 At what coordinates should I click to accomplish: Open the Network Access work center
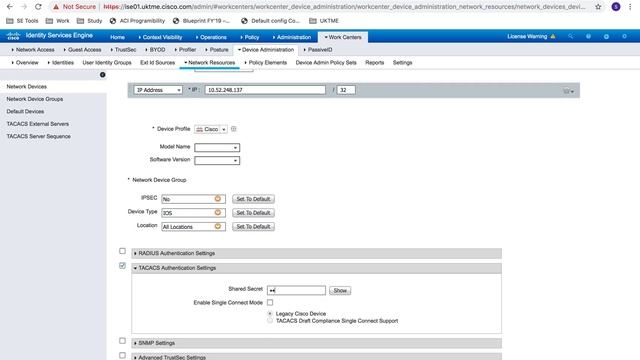(x=33, y=49)
